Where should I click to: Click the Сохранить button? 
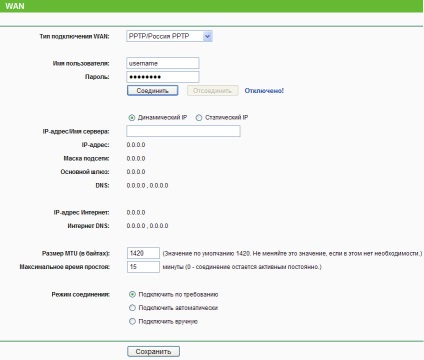(153, 352)
